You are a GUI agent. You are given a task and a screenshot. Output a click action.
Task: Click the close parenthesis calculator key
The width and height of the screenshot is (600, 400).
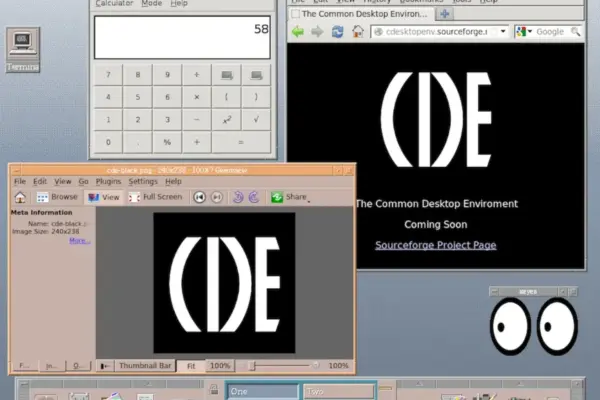[256, 97]
